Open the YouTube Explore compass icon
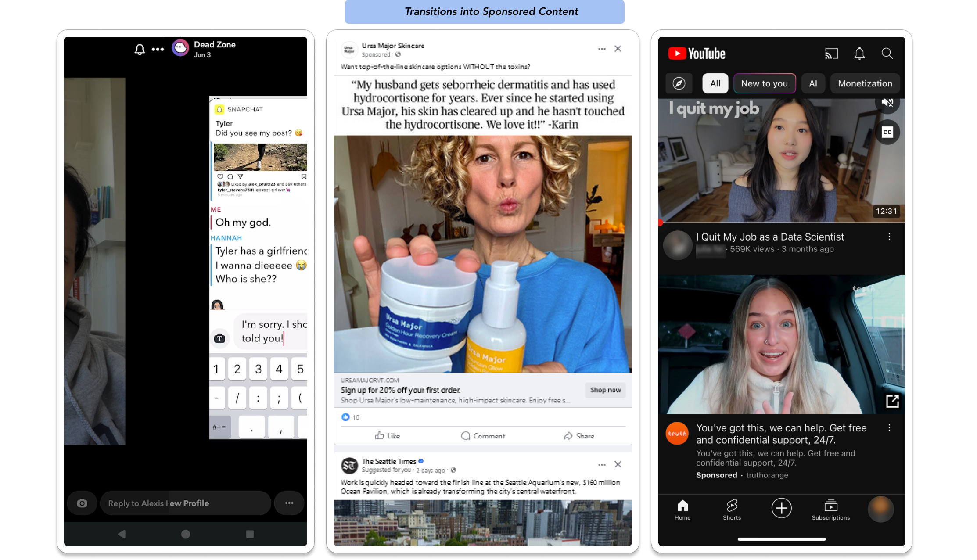 pos(679,83)
